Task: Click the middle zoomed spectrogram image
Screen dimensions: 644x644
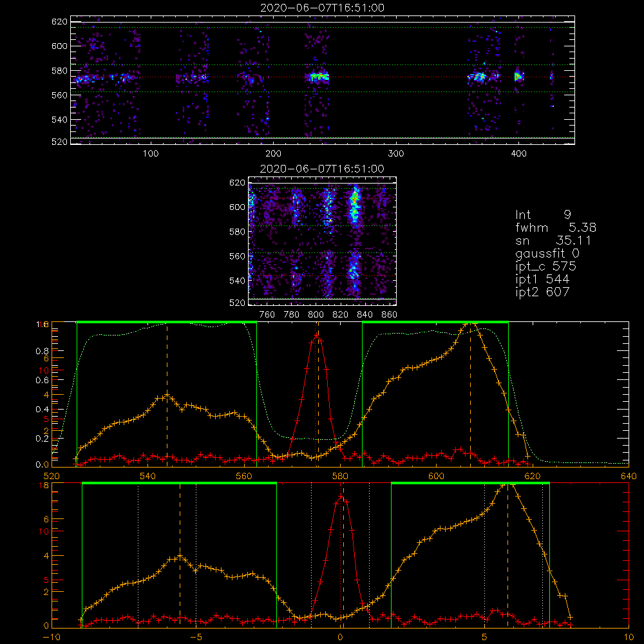Action: [322, 241]
